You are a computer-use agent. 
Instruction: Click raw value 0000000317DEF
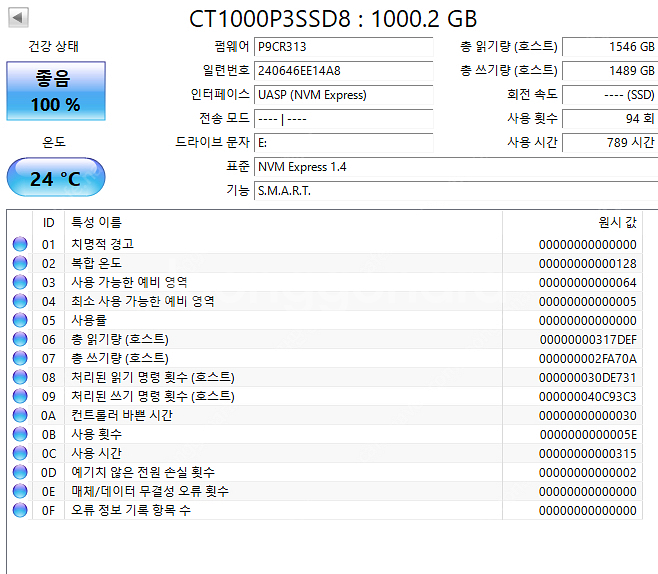(588, 339)
